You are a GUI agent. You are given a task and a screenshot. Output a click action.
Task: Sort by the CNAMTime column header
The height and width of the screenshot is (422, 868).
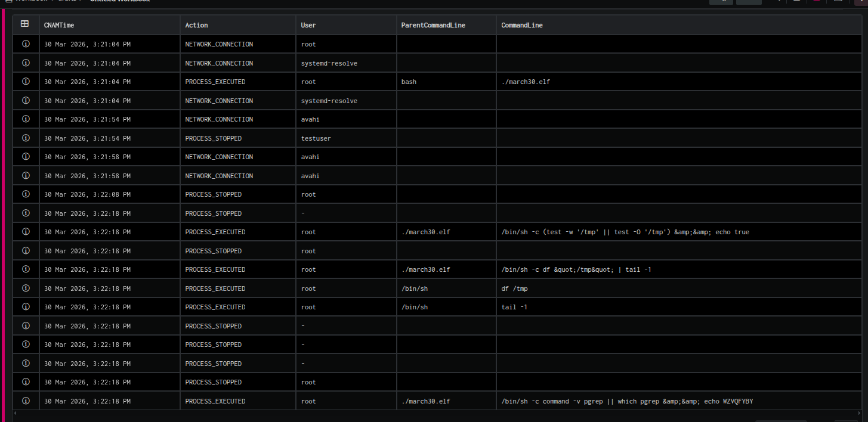point(110,25)
